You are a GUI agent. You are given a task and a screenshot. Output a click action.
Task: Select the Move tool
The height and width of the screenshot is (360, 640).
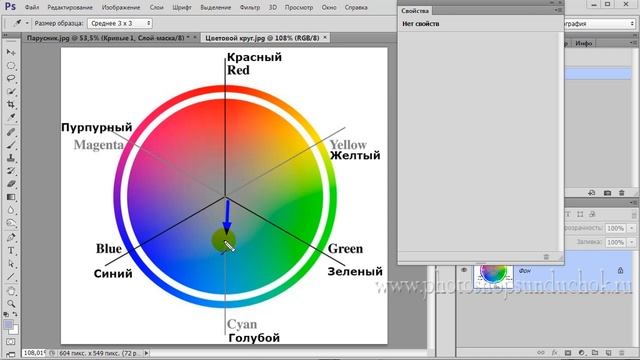[11, 52]
